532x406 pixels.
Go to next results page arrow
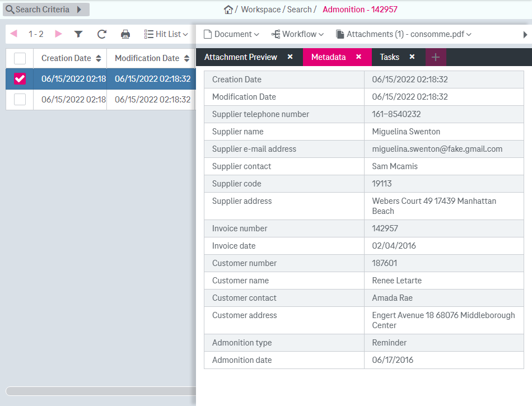click(58, 34)
